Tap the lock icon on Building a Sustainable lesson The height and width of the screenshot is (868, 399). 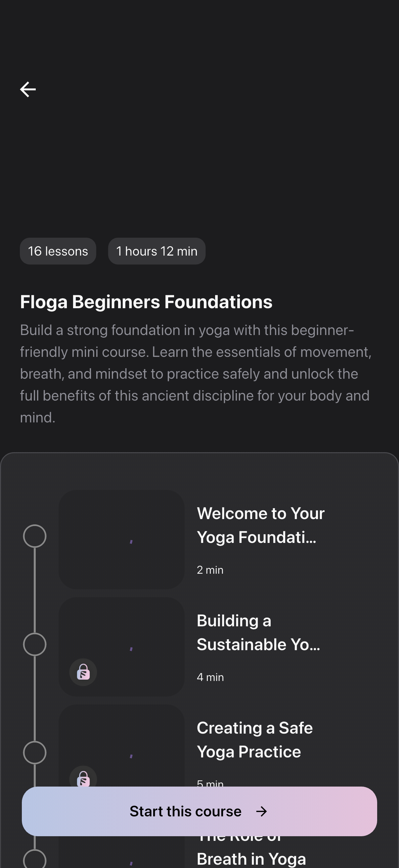pyautogui.click(x=83, y=672)
